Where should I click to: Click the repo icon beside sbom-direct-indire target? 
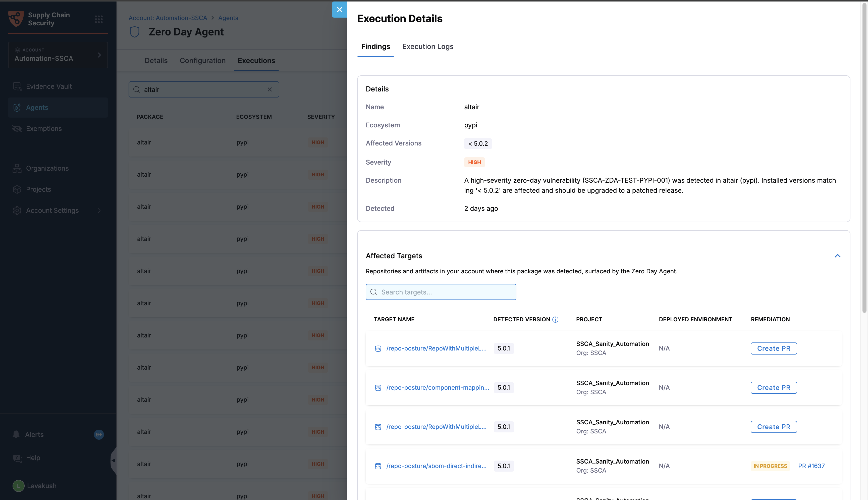tap(378, 466)
